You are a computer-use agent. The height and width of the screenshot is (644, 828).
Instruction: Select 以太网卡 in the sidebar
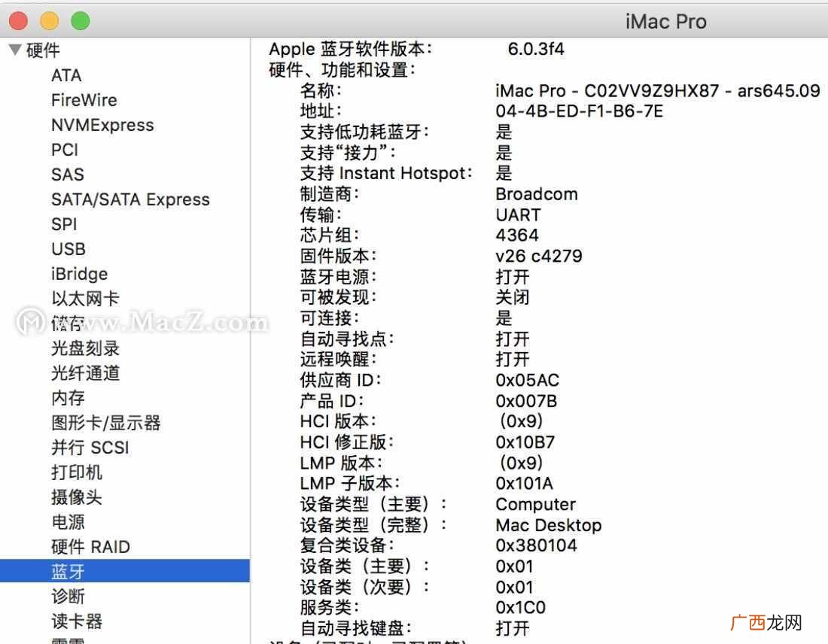point(85,299)
